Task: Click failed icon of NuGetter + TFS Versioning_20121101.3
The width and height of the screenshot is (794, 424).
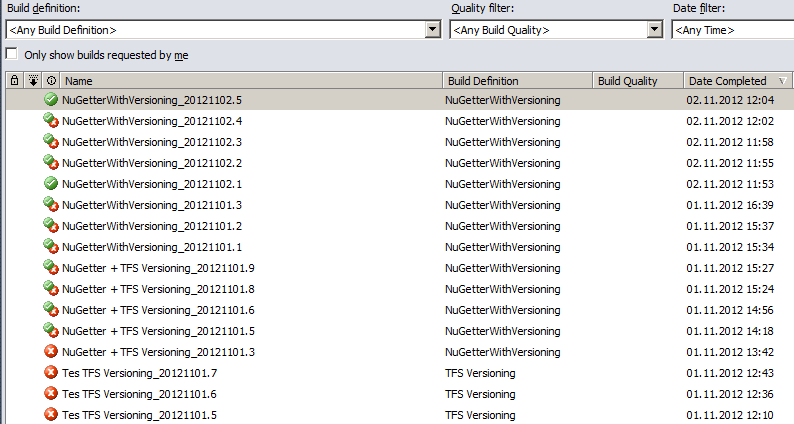Action: [x=51, y=352]
